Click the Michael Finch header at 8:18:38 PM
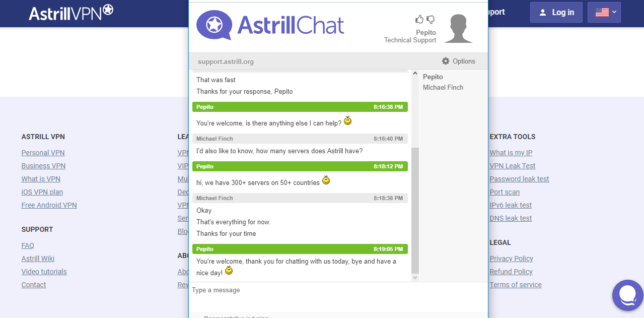The height and width of the screenshot is (318, 644). (300, 198)
